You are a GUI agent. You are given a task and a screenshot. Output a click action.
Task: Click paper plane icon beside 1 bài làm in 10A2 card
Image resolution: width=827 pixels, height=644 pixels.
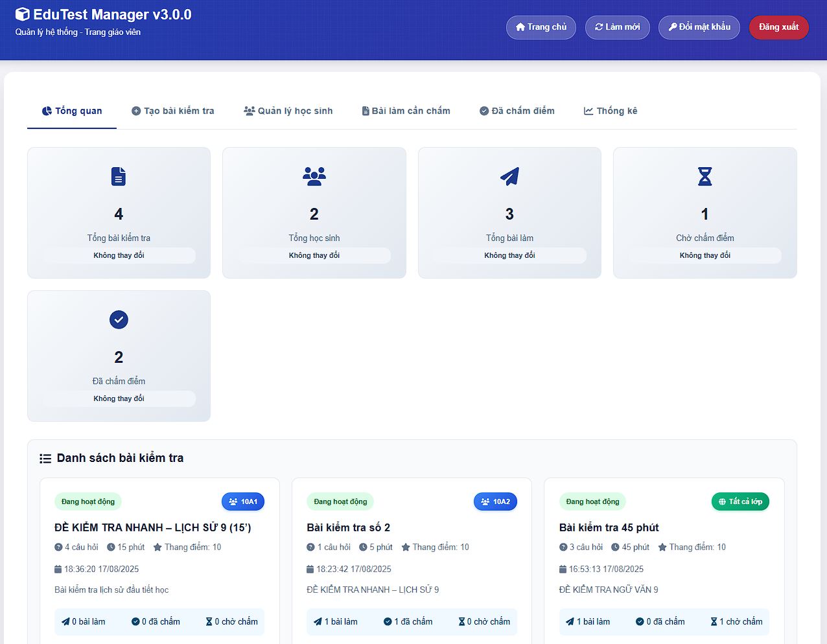pyautogui.click(x=318, y=621)
